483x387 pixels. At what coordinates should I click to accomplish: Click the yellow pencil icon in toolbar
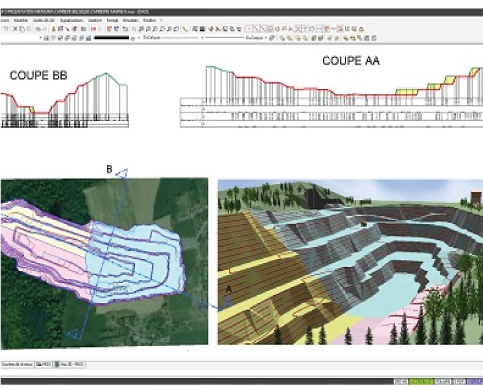(184, 29)
